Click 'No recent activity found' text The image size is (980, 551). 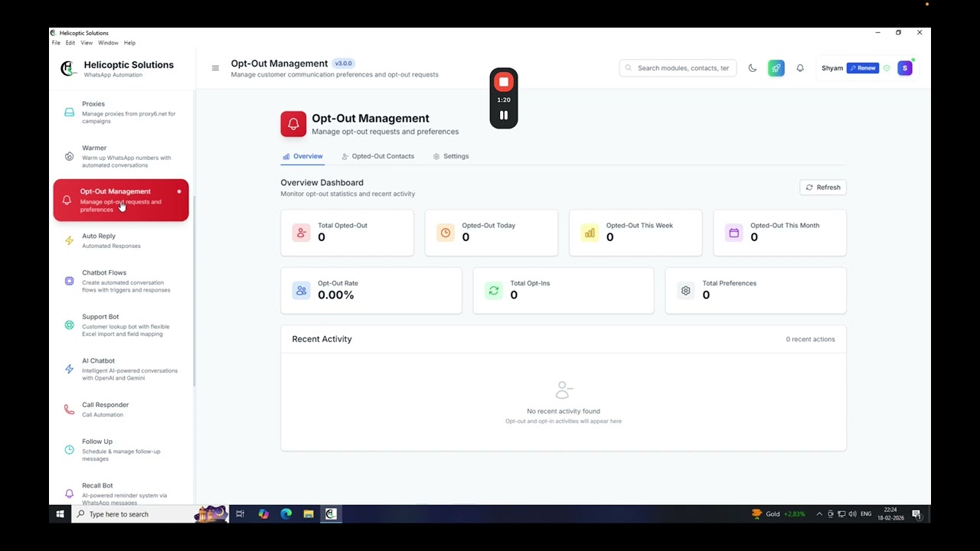(x=563, y=412)
